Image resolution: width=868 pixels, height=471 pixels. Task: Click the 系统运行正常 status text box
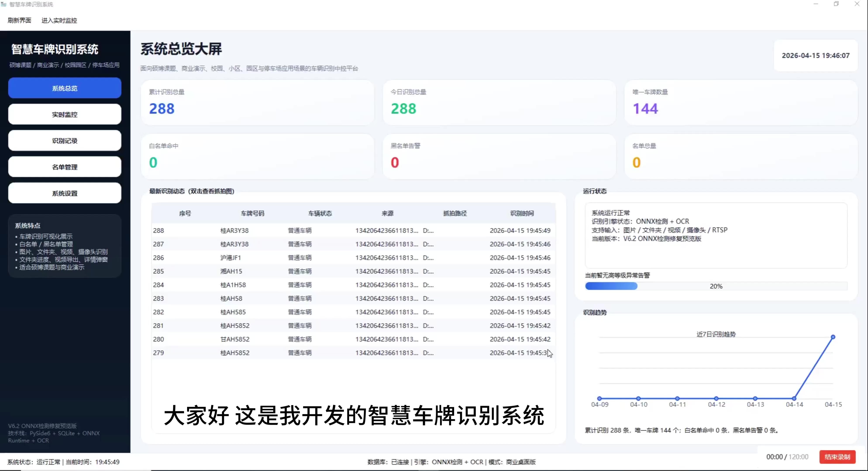[x=716, y=235]
